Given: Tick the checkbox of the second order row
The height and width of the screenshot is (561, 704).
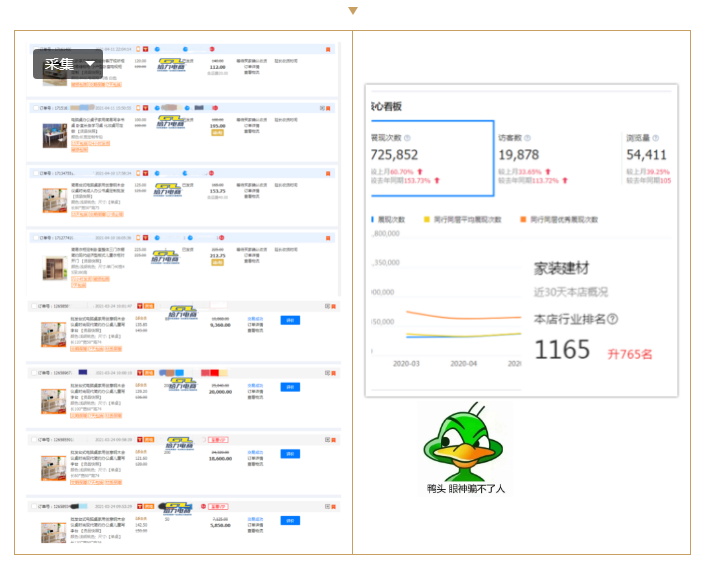Looking at the screenshot, I should [x=36, y=108].
